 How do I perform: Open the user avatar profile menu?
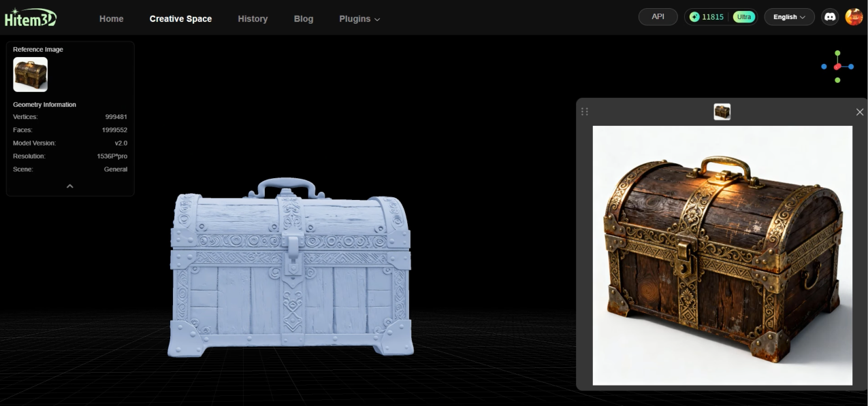[854, 17]
